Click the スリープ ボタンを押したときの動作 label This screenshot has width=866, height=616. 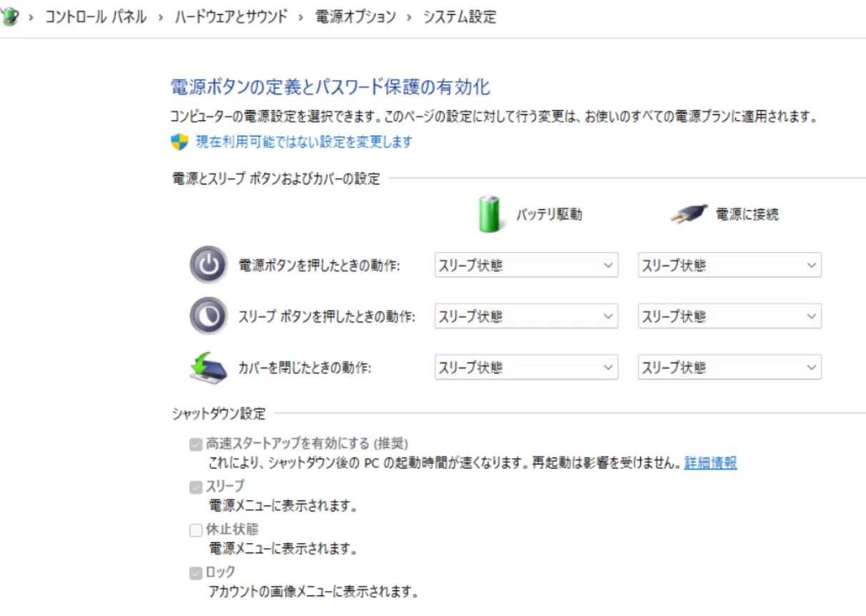pyautogui.click(x=327, y=317)
